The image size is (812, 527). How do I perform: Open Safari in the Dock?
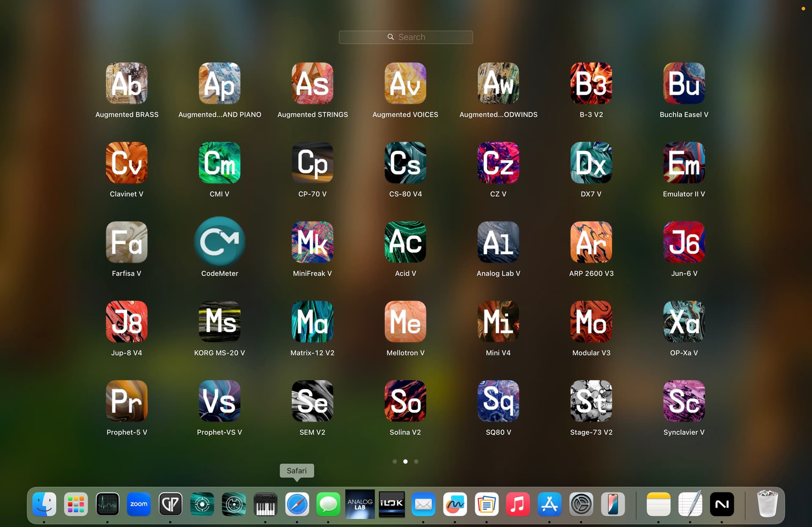(x=297, y=504)
